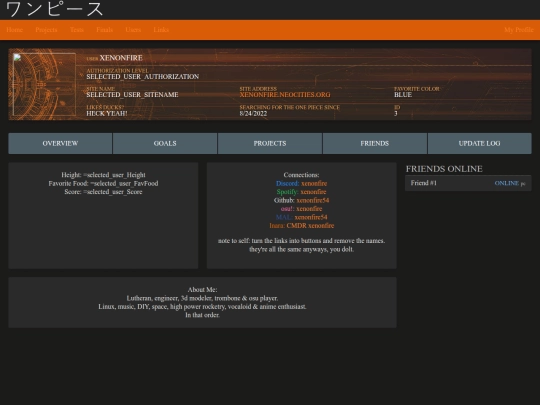Click the 'Lutheran, engineer, 3d modeler' line
Viewport: 540px width, 405px height.
tap(202, 298)
